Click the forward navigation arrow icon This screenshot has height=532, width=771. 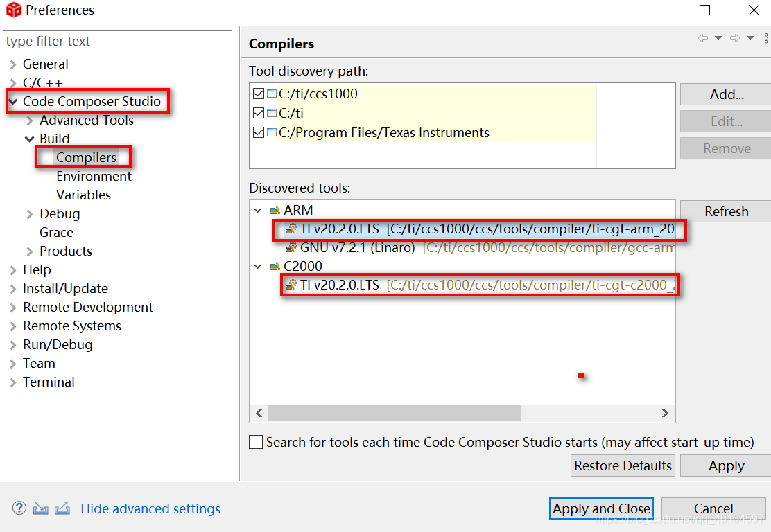[x=735, y=38]
